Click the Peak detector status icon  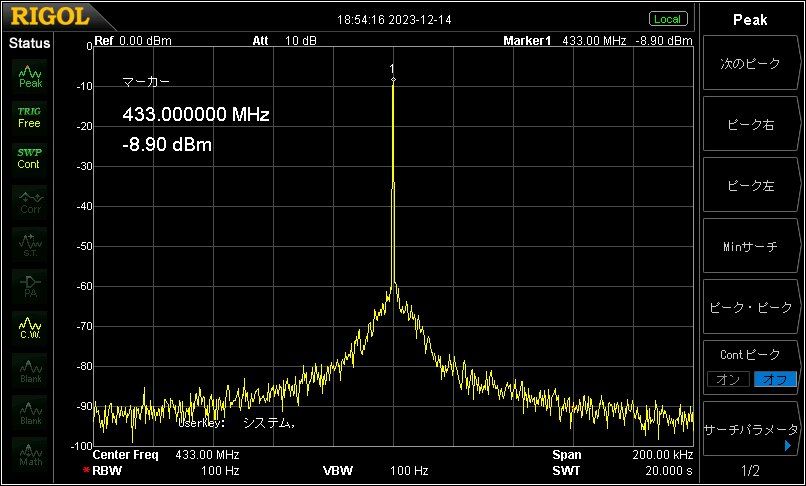tap(30, 76)
